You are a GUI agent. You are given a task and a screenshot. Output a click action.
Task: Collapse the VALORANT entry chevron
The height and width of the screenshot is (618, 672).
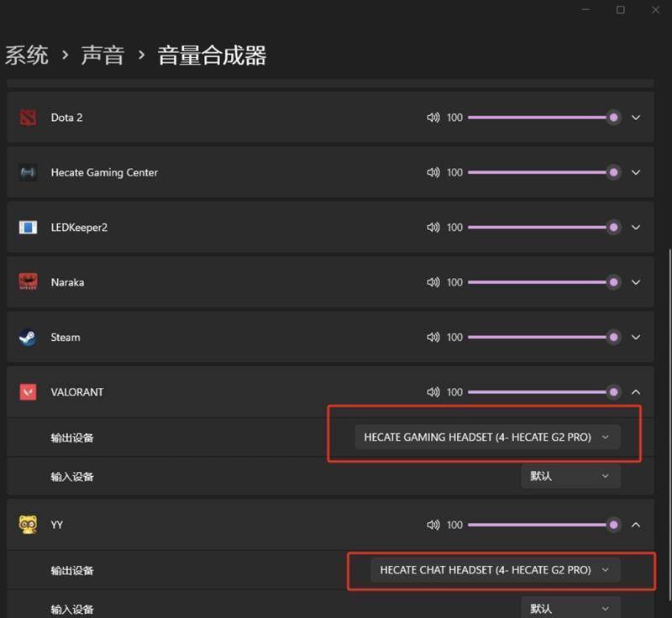(636, 391)
